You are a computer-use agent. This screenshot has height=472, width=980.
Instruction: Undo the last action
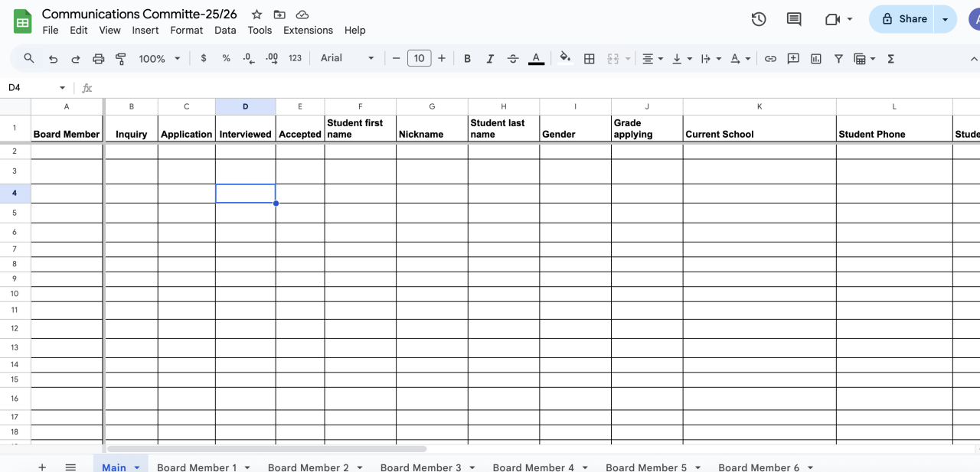tap(53, 58)
